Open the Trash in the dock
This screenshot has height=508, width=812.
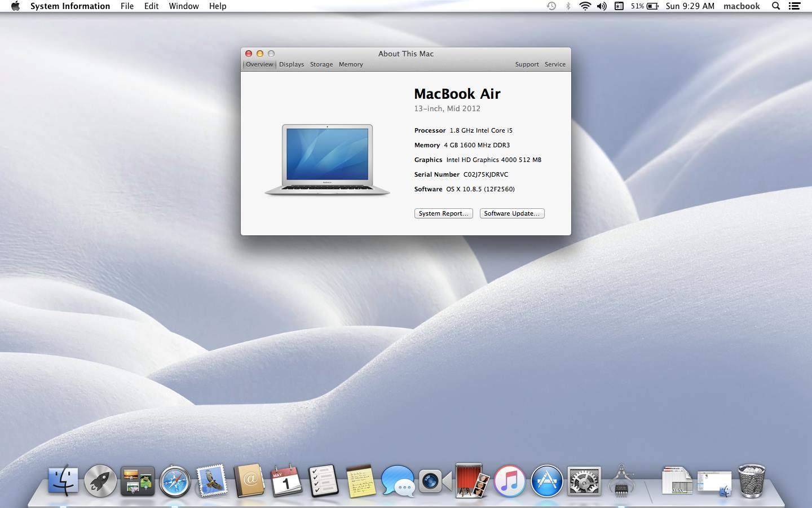pyautogui.click(x=751, y=481)
